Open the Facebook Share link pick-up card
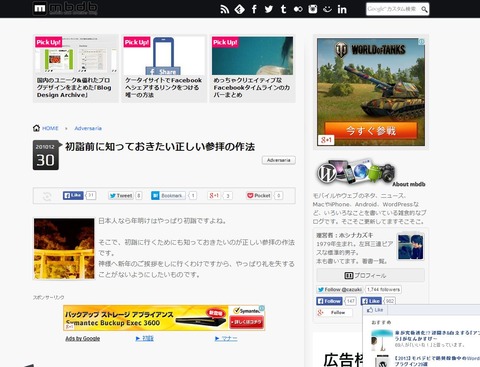This screenshot has height=367, width=480. [x=164, y=68]
